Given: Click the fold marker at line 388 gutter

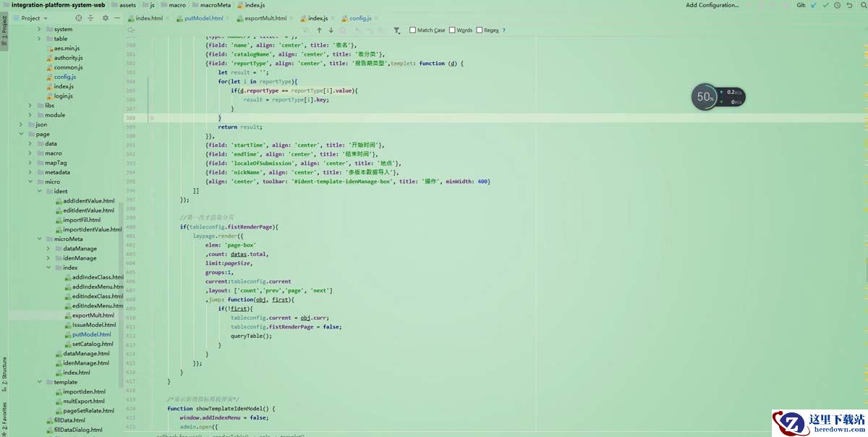Looking at the screenshot, I should (151, 117).
